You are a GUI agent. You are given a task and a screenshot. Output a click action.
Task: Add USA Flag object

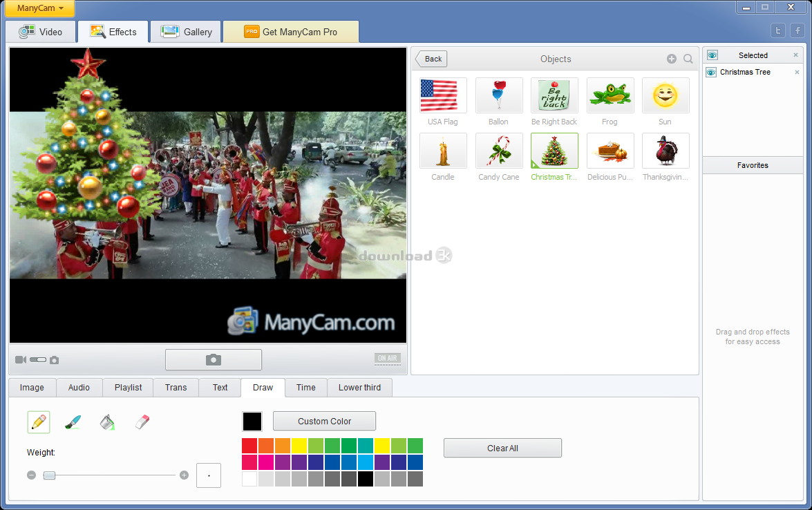click(x=443, y=95)
